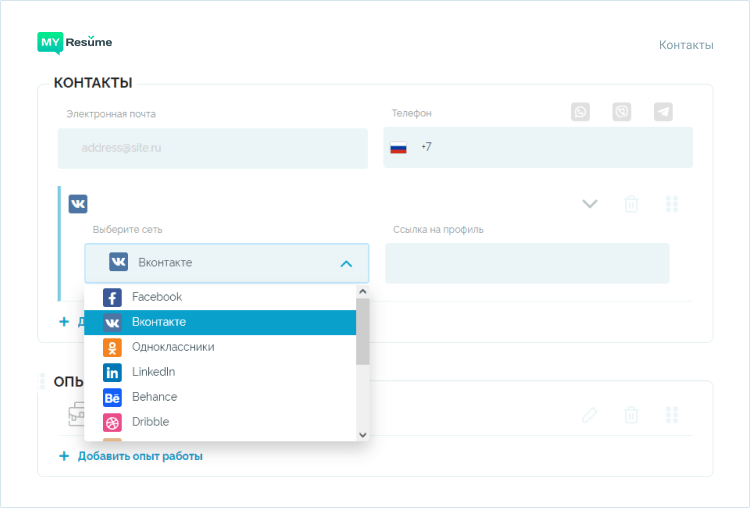Viewport: 750px width, 508px height.
Task: Close the Вконтакте network dropdown
Action: (346, 263)
